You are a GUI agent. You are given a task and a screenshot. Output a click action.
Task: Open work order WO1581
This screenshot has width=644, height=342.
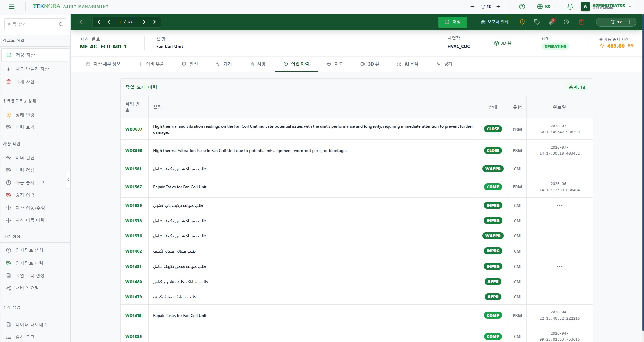133,169
